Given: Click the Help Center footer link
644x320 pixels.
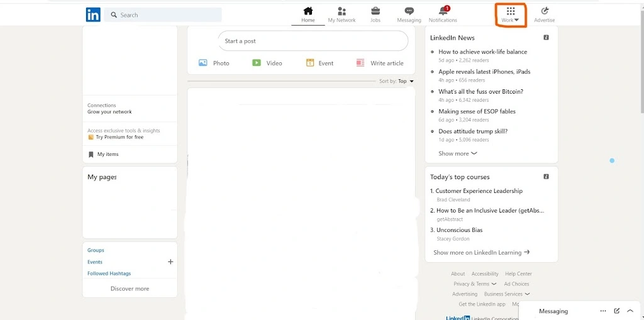Looking at the screenshot, I should coord(518,273).
